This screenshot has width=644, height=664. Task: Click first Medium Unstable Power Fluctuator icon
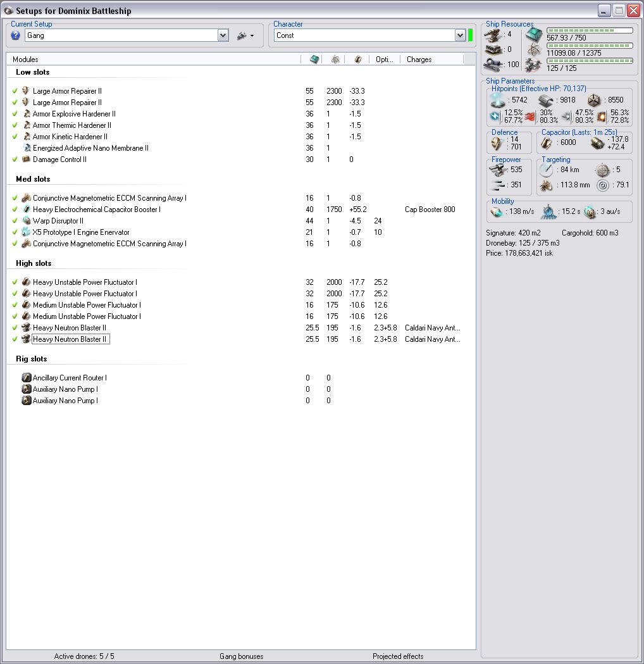click(x=26, y=305)
